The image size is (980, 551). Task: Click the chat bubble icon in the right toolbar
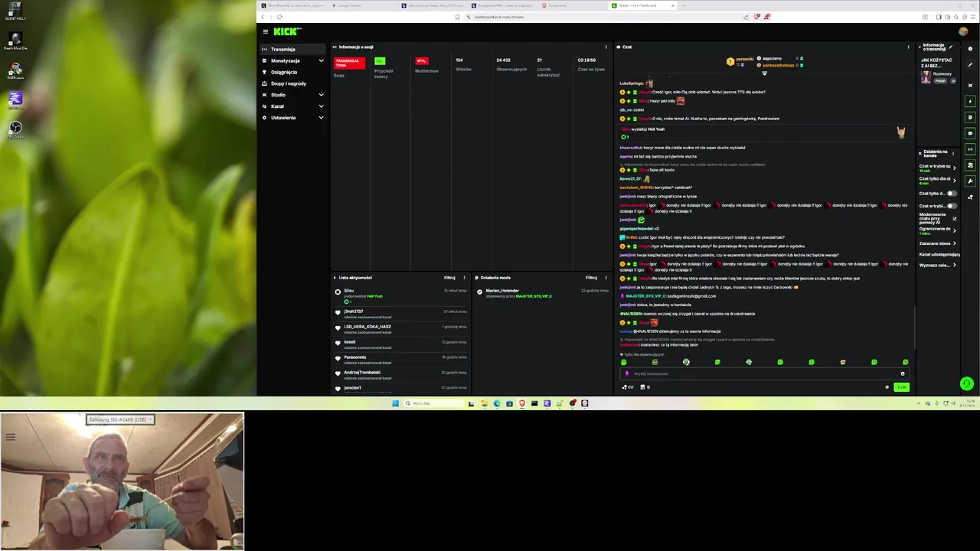point(971,133)
